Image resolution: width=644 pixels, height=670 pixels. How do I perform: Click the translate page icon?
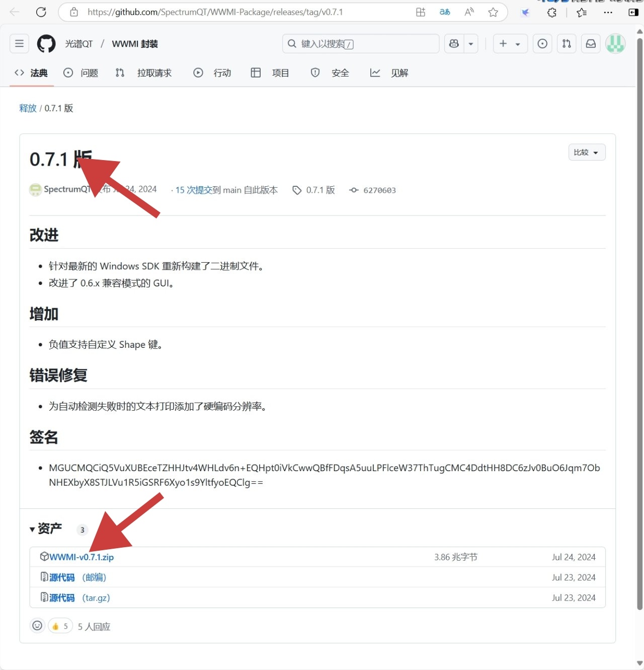click(445, 12)
